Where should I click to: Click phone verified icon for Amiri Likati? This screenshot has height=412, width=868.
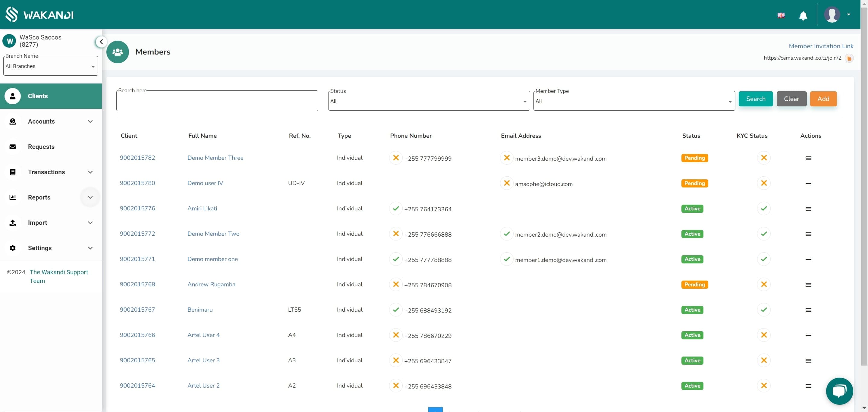coord(396,208)
